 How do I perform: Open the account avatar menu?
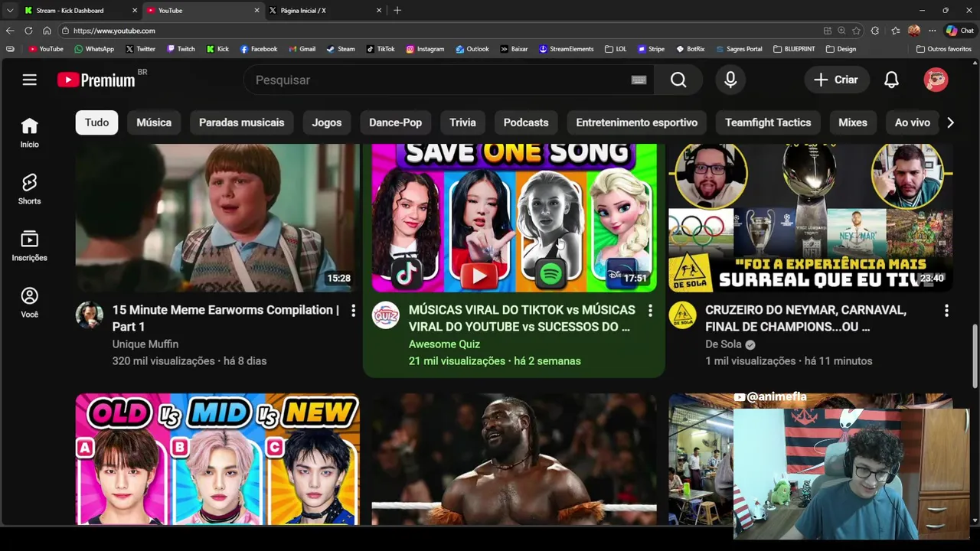pos(936,80)
